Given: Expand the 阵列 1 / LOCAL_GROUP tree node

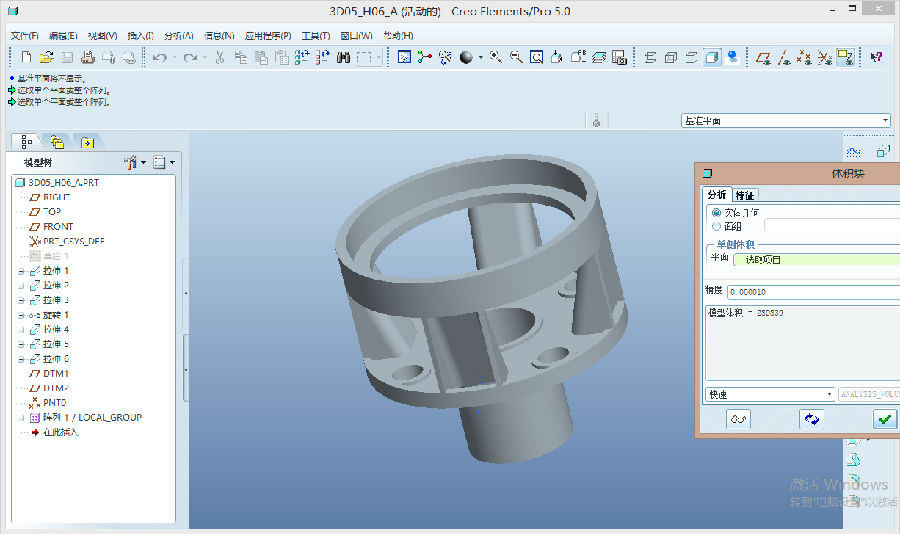Looking at the screenshot, I should tap(22, 418).
